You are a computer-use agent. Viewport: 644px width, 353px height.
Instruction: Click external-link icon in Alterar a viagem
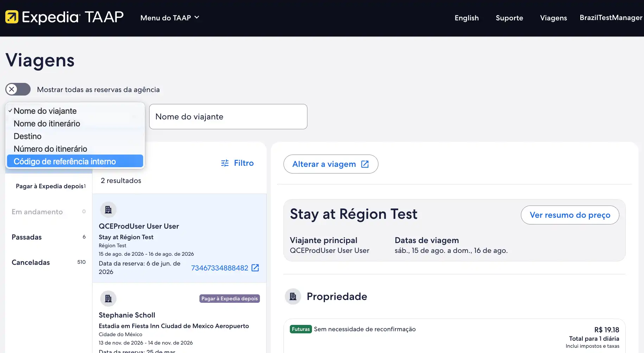pos(365,164)
